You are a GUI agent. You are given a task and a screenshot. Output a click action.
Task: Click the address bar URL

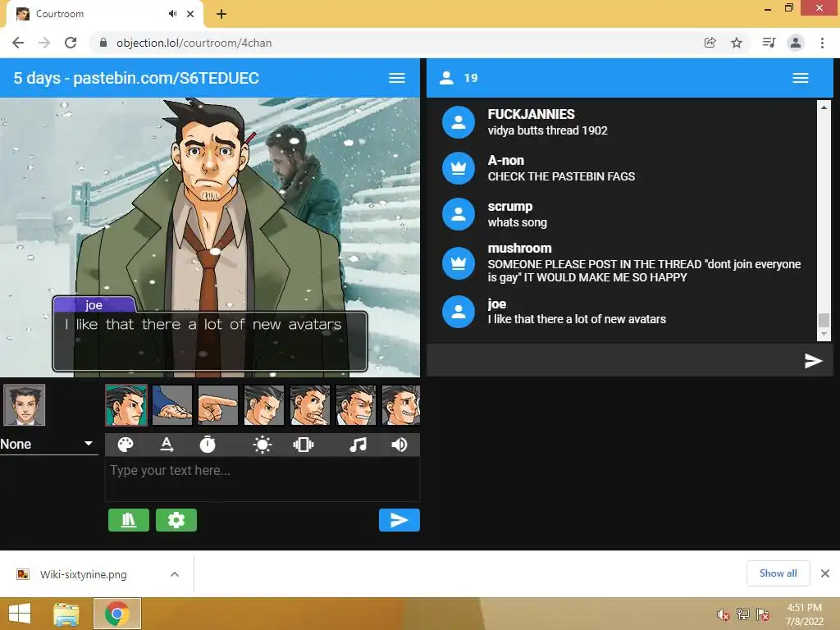[x=194, y=43]
